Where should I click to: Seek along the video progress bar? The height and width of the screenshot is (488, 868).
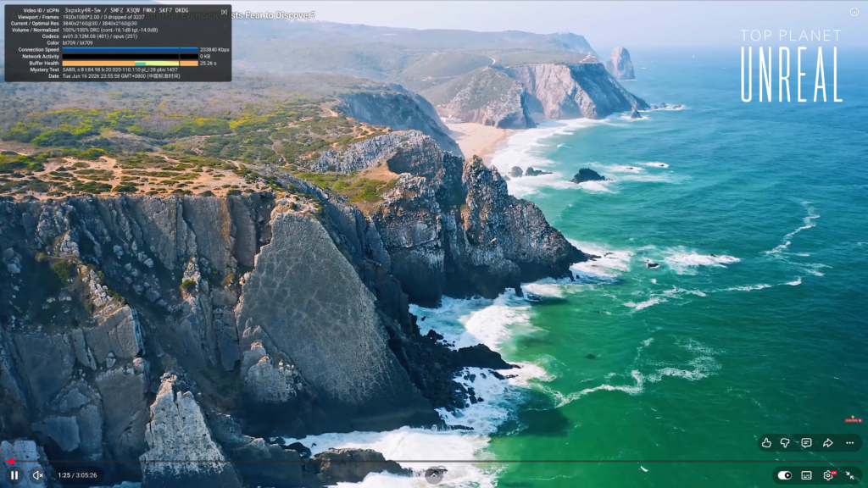434,462
